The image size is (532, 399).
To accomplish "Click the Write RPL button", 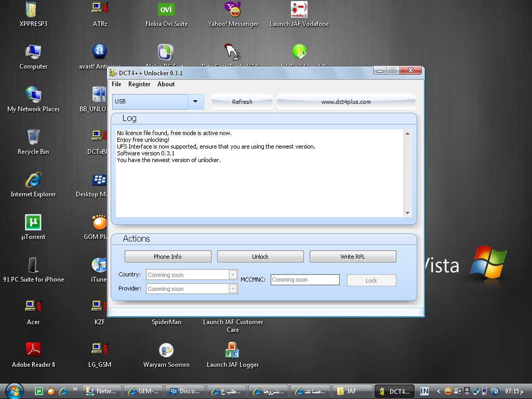I will 353,257.
